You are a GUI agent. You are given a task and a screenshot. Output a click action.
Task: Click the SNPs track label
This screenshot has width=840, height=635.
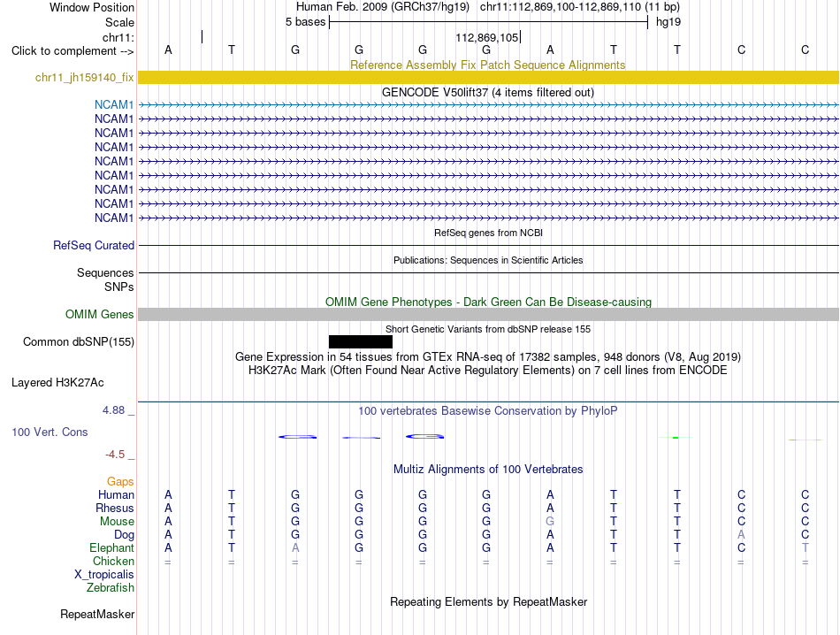119,287
